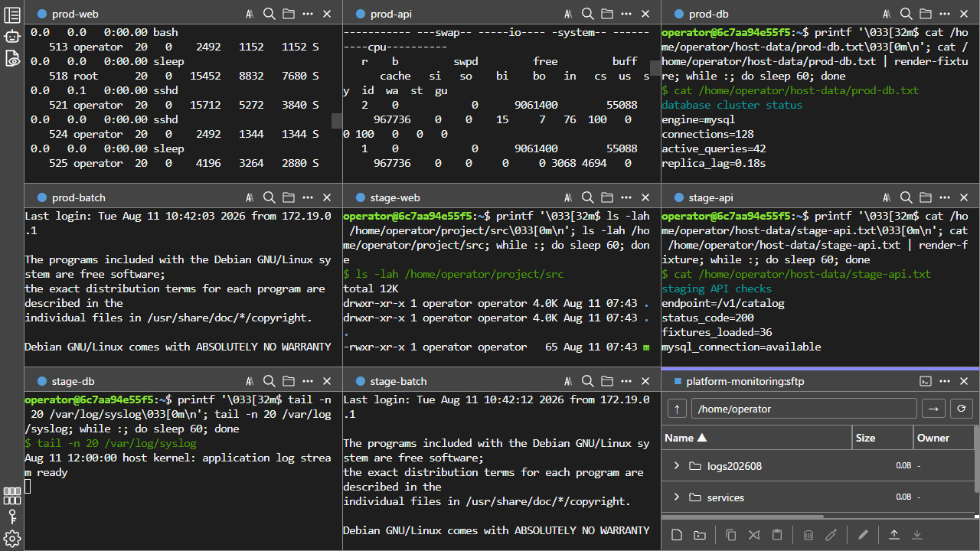Create a new folder in SFTP toolbar
This screenshot has width=980, height=551.
click(x=699, y=535)
